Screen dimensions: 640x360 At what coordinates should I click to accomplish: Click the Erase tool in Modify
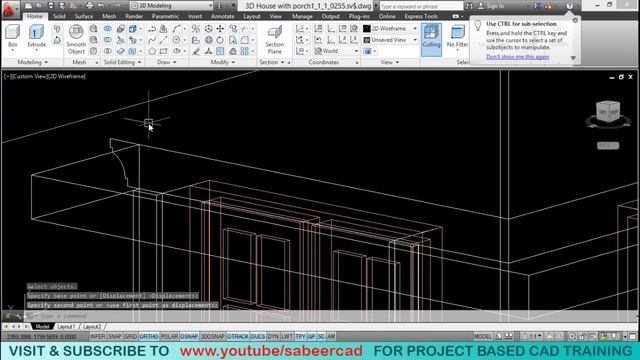point(196,51)
